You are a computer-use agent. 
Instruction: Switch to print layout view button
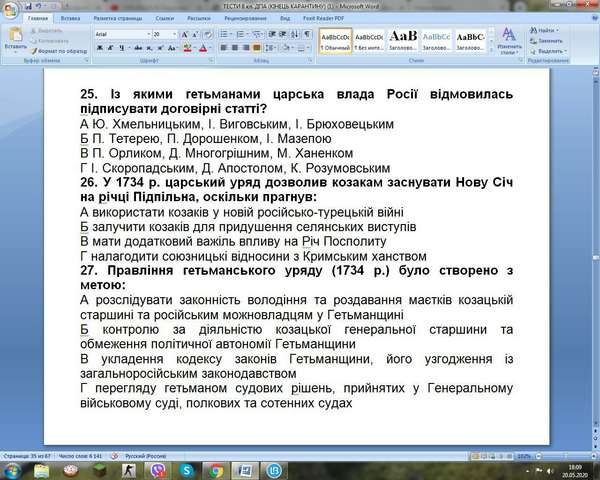(475, 456)
